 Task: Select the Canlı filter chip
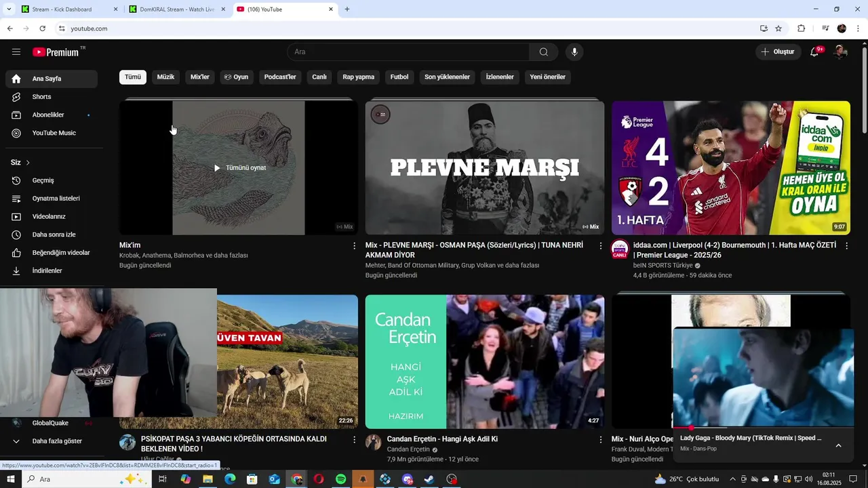click(x=319, y=77)
